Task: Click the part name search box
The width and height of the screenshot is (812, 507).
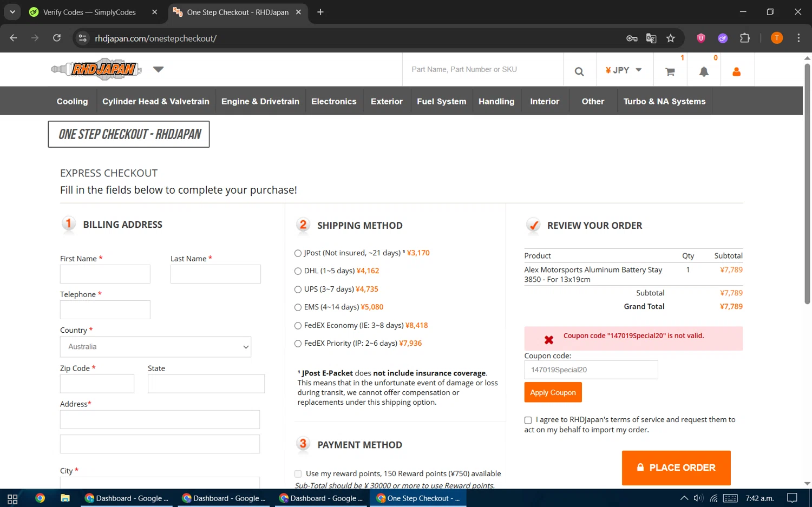Action: (x=483, y=69)
